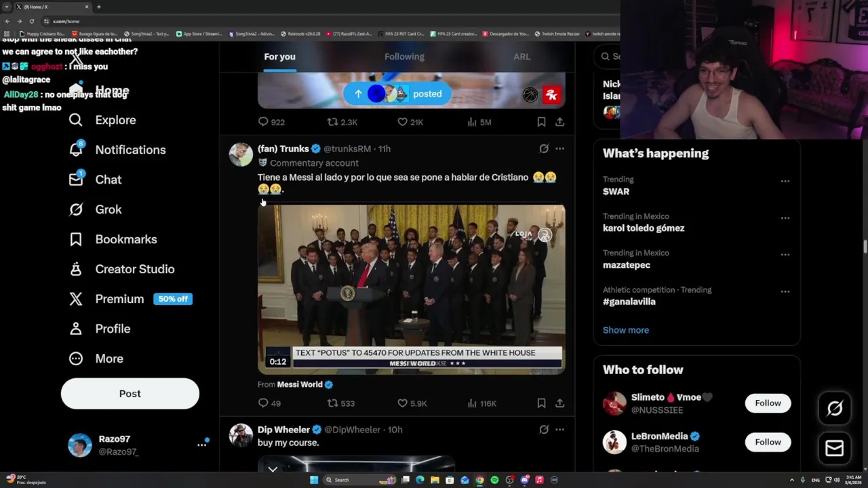This screenshot has height=488, width=868.
Task: Open the Notifications bell icon
Action: [76, 149]
